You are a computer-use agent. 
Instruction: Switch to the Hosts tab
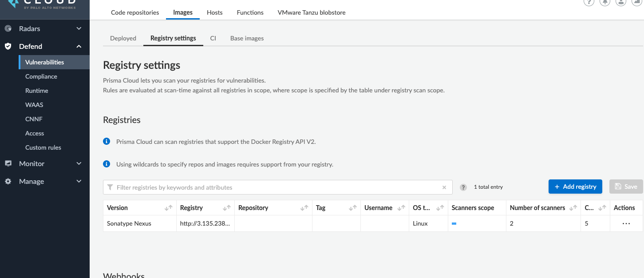pos(214,12)
